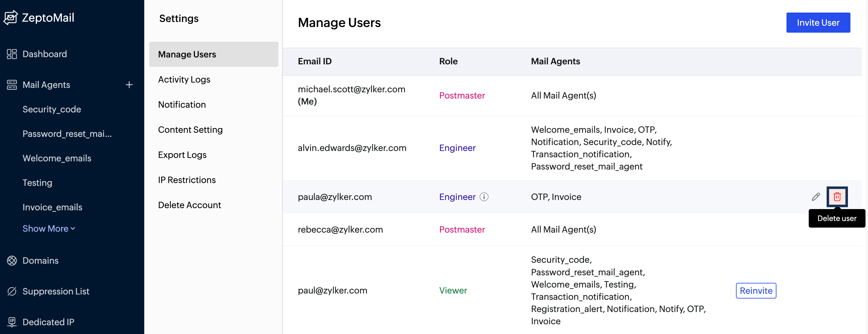This screenshot has width=868, height=334.
Task: Click the Suppression List icon
Action: coord(12,291)
